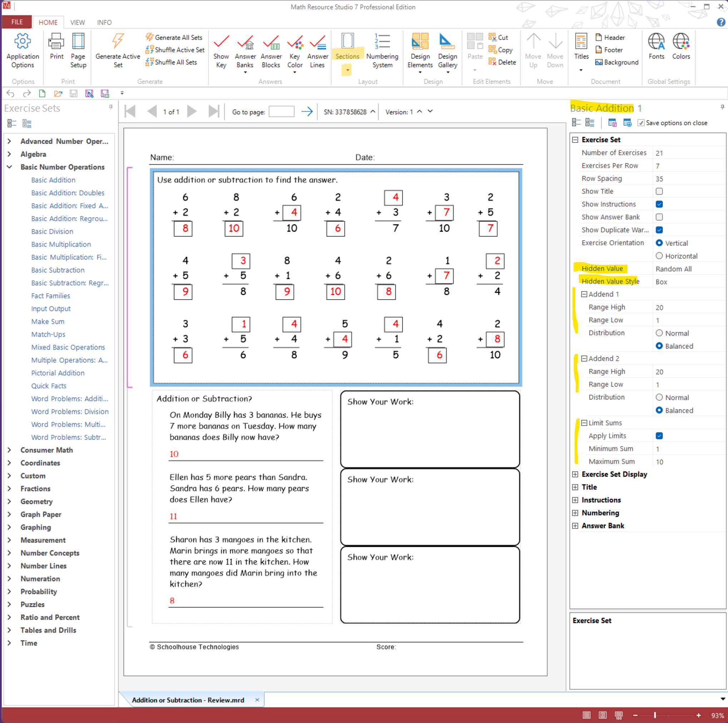The image size is (728, 723).
Task: Open the Fonts global settings
Action: tap(656, 41)
